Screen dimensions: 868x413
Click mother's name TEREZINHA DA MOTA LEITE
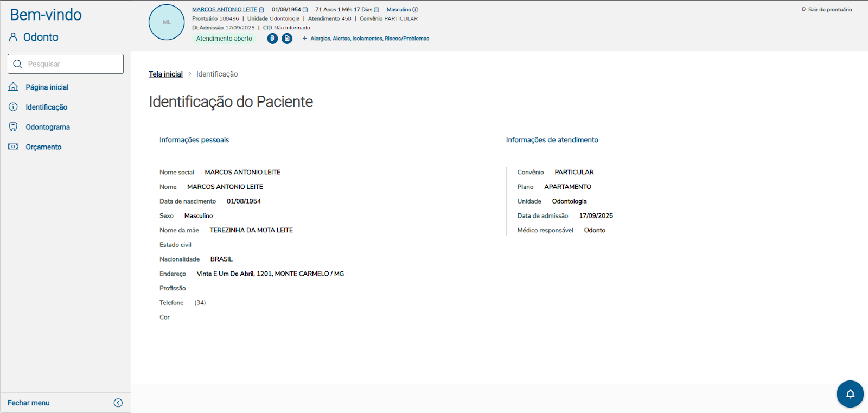(251, 230)
